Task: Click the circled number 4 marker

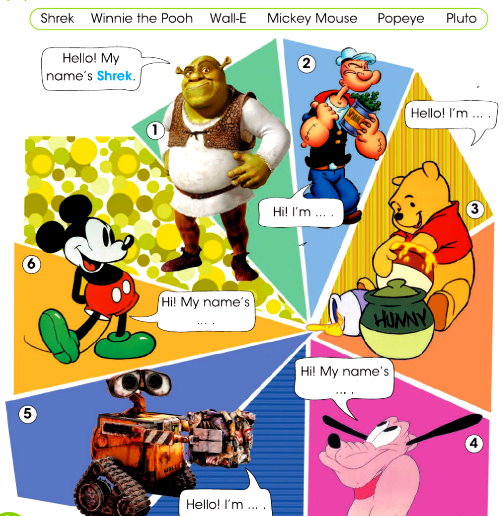Action: [474, 443]
